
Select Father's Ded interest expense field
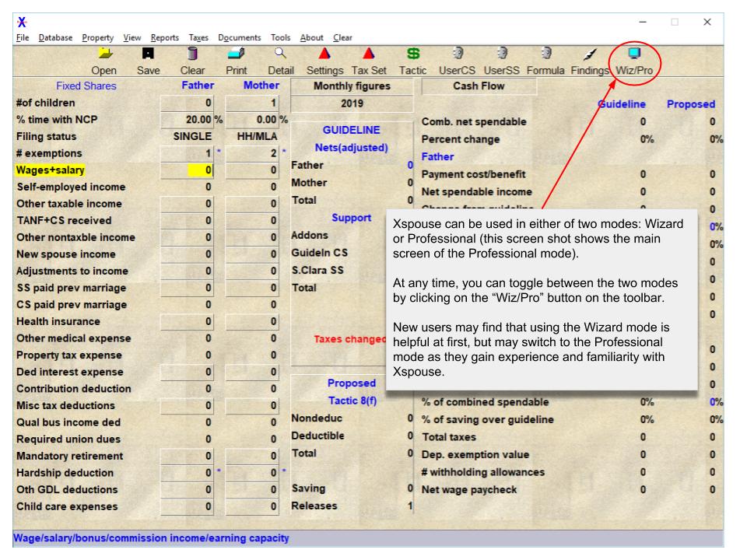point(187,372)
